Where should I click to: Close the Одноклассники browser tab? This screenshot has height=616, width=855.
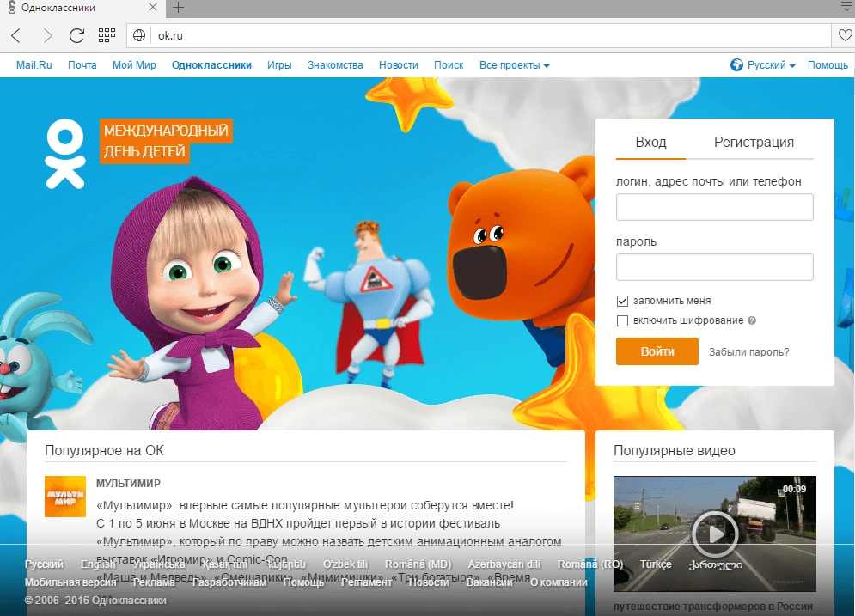(x=153, y=7)
